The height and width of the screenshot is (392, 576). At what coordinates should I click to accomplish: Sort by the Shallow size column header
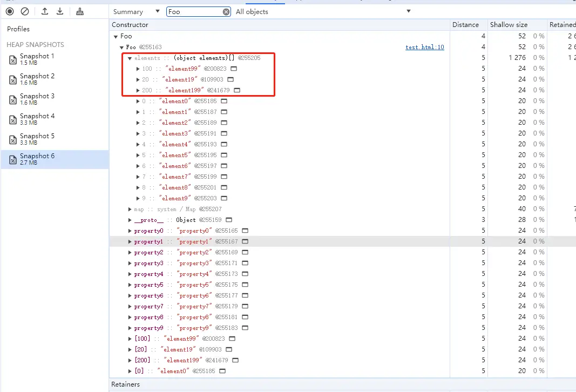[509, 24]
